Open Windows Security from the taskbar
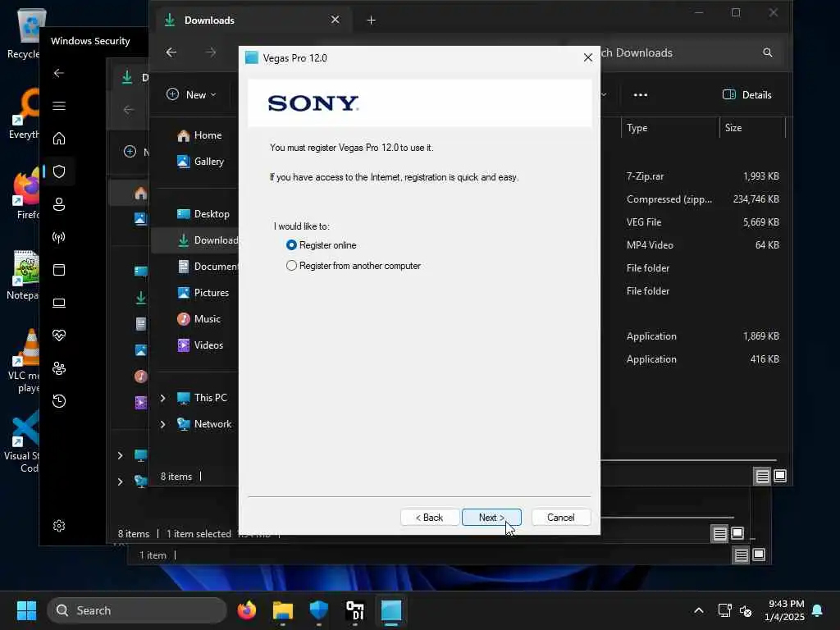840x630 pixels. [319, 610]
